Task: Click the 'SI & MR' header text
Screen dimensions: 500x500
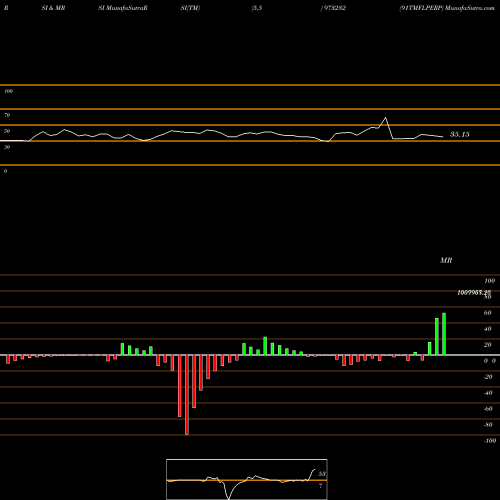Action: pyautogui.click(x=53, y=8)
